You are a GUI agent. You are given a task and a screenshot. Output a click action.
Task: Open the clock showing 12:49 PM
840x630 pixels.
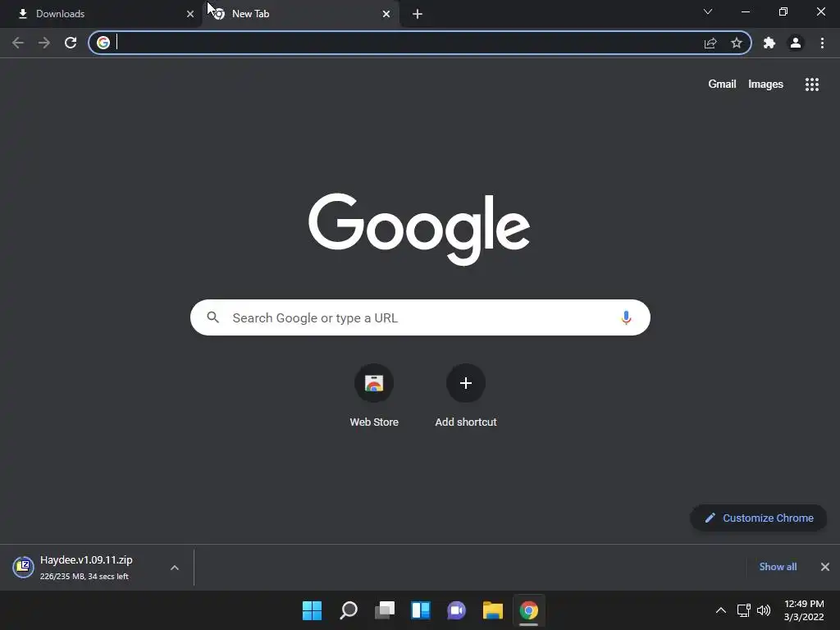(804, 610)
